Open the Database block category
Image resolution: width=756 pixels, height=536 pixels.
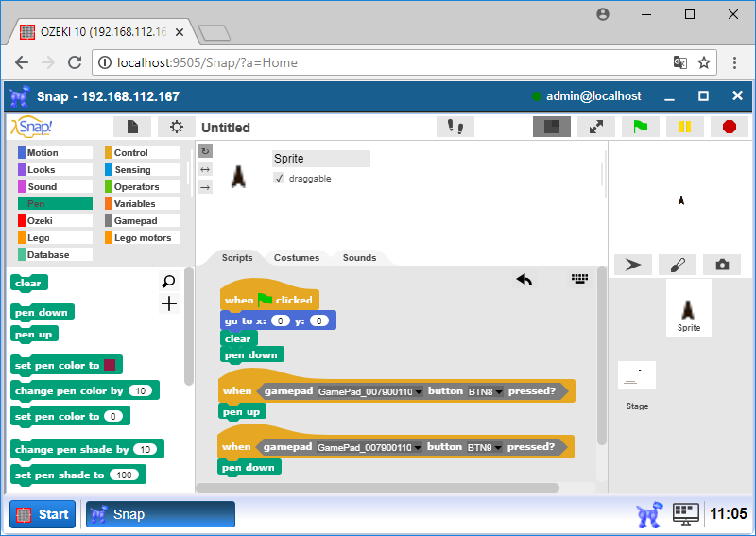(x=55, y=254)
